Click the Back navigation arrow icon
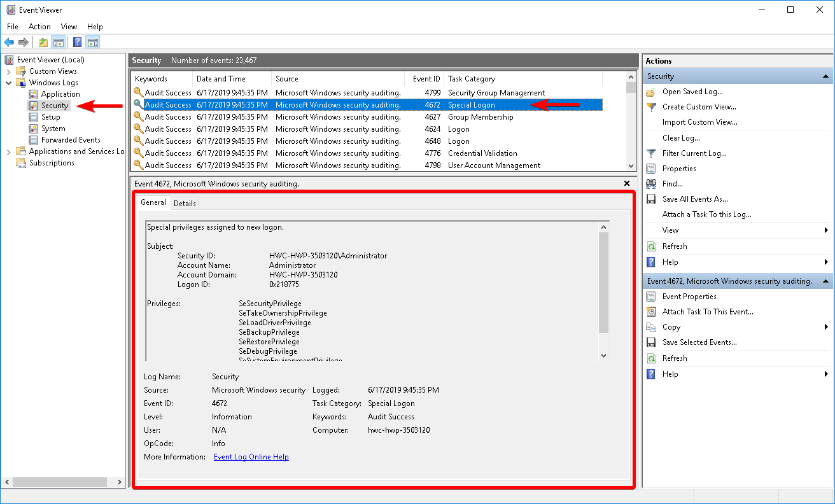835x504 pixels. [x=9, y=42]
